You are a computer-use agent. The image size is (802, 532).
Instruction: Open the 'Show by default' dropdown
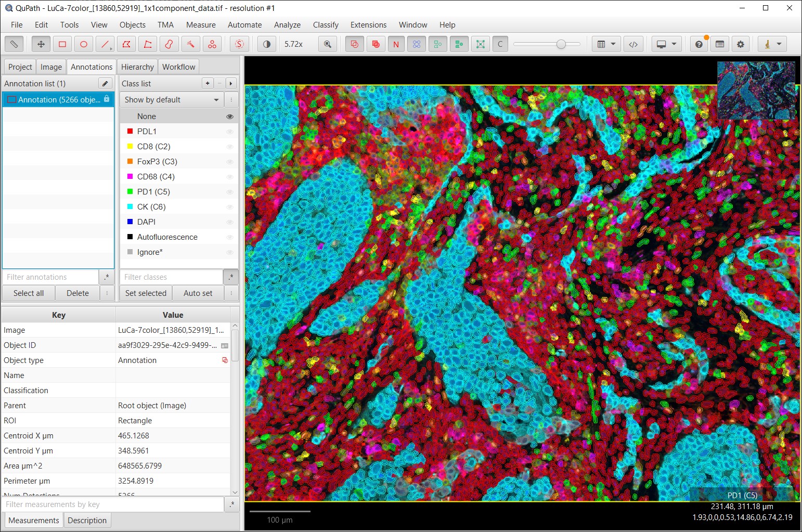[x=172, y=100]
